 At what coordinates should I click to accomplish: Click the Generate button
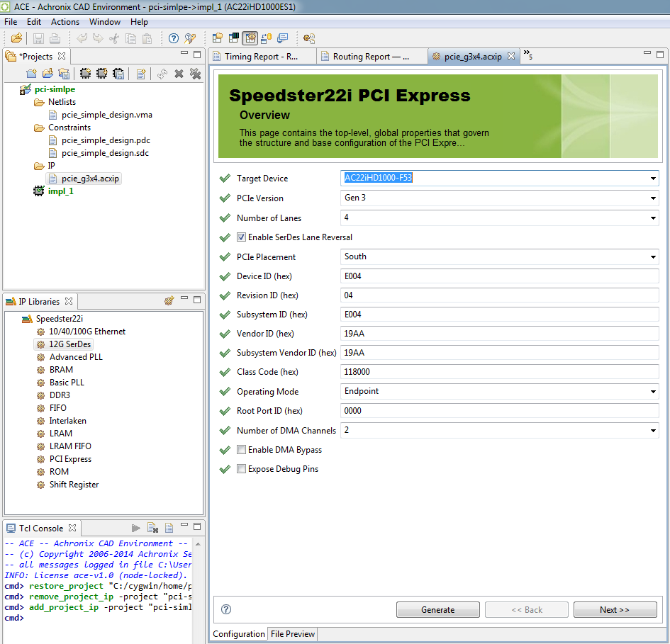437,610
